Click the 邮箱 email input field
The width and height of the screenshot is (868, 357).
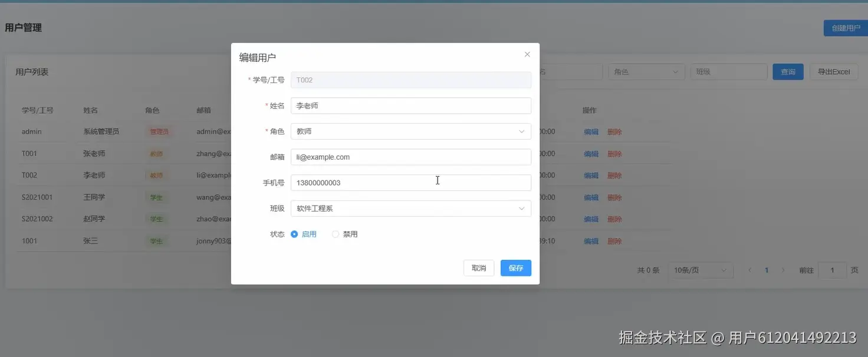click(x=410, y=157)
